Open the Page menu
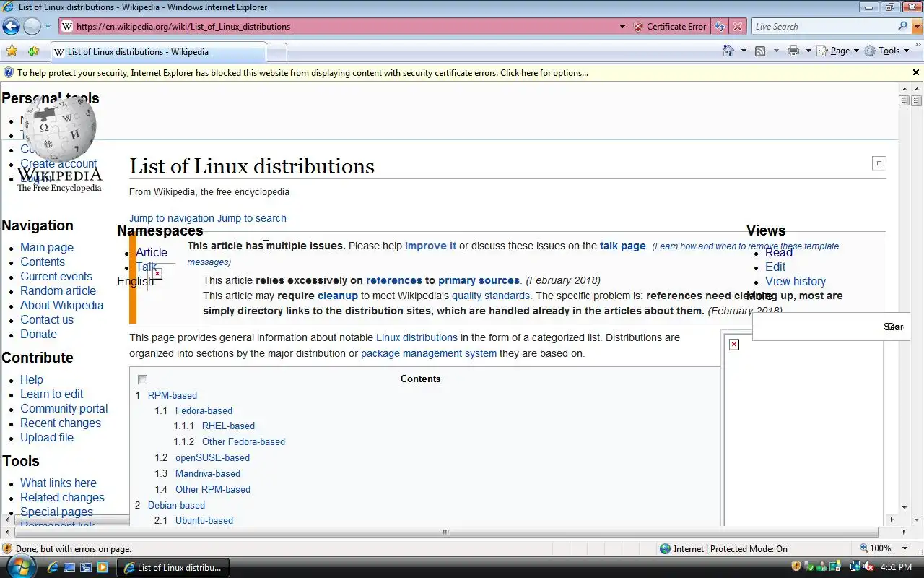This screenshot has width=924, height=578. click(x=838, y=51)
